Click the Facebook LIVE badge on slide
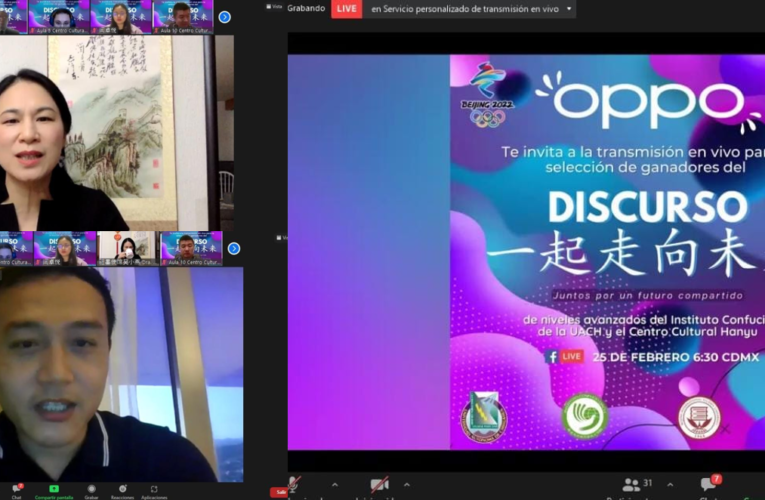This screenshot has height=500, width=765. pos(564,357)
